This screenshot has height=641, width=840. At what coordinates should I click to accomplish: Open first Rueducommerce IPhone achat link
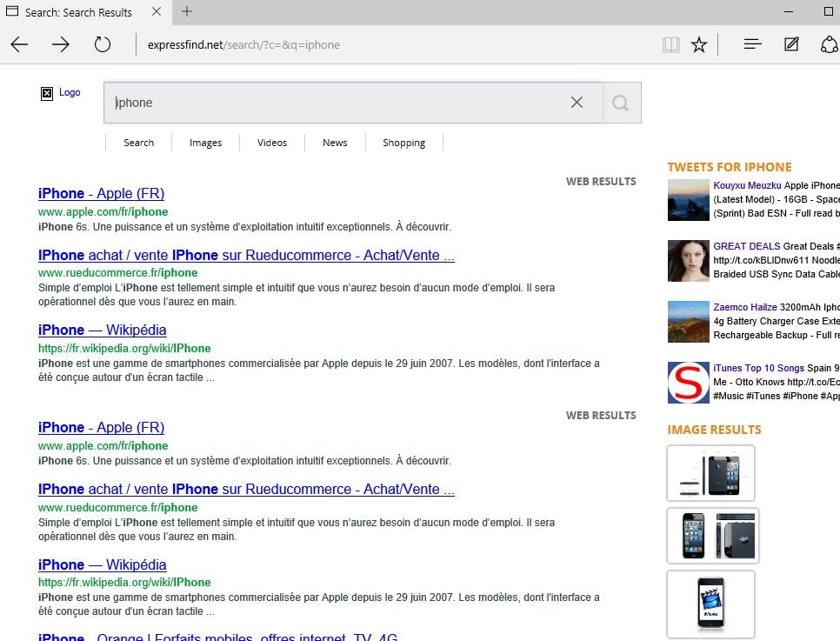coord(246,255)
